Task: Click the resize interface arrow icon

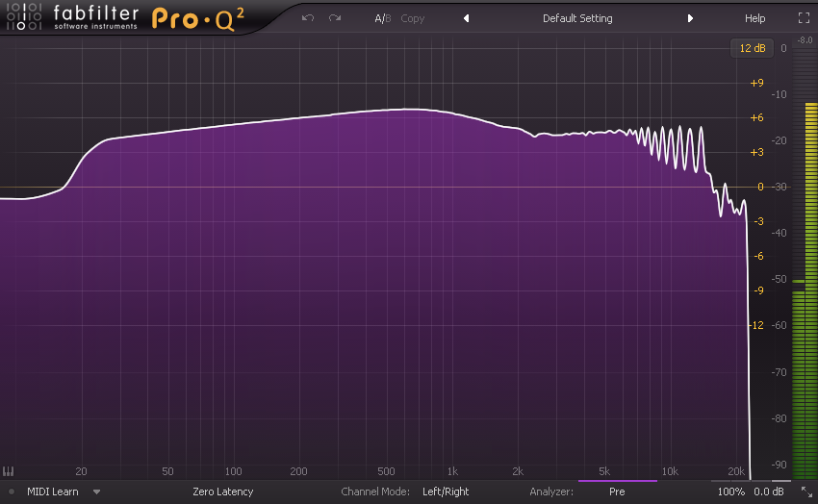Action: click(x=806, y=491)
